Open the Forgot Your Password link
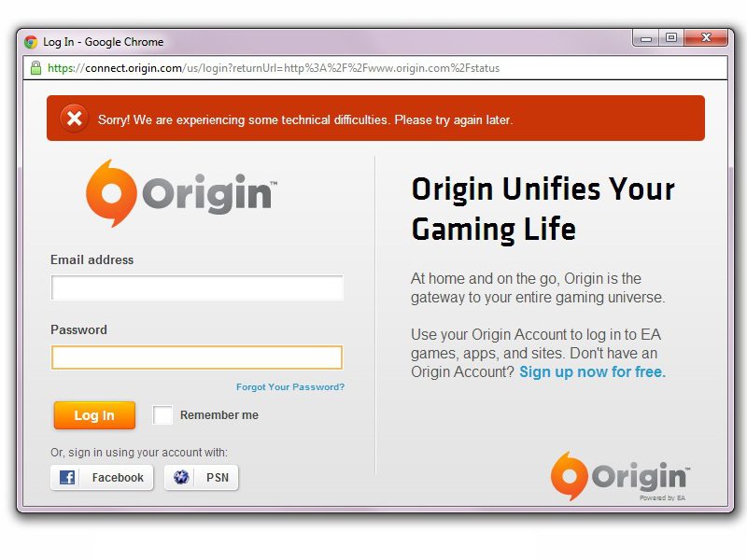Screen dimensions: 747x560 (x=290, y=386)
